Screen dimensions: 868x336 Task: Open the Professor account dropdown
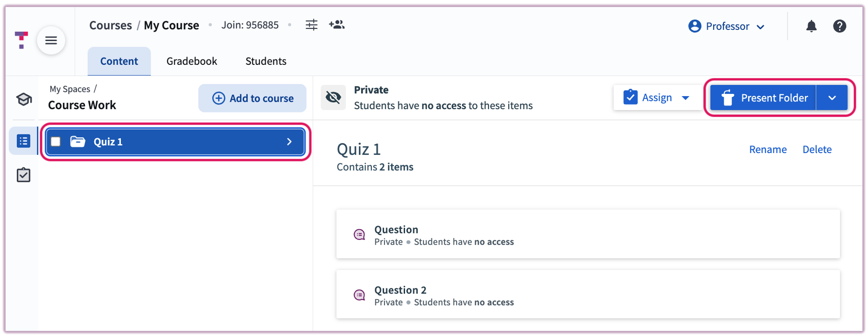coord(726,26)
